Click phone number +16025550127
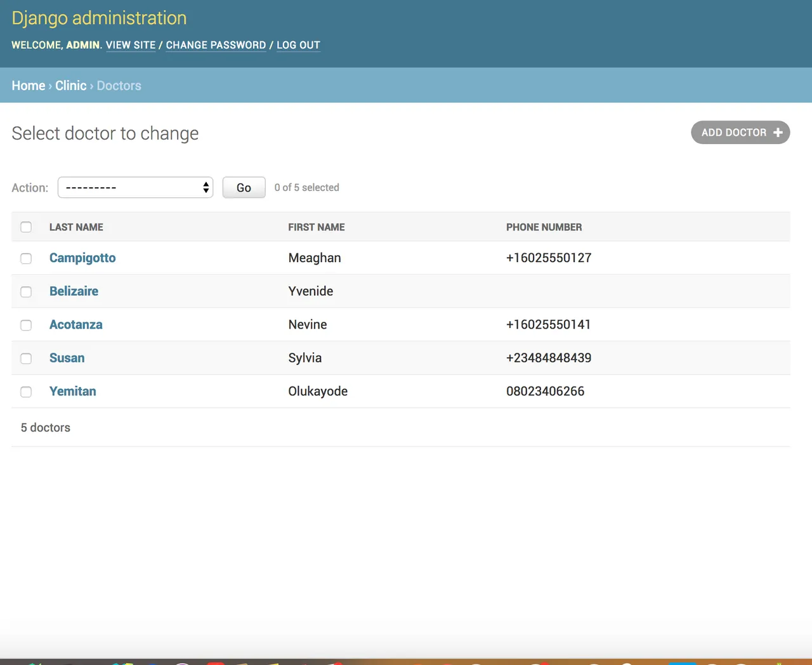This screenshot has width=812, height=665. tap(549, 258)
